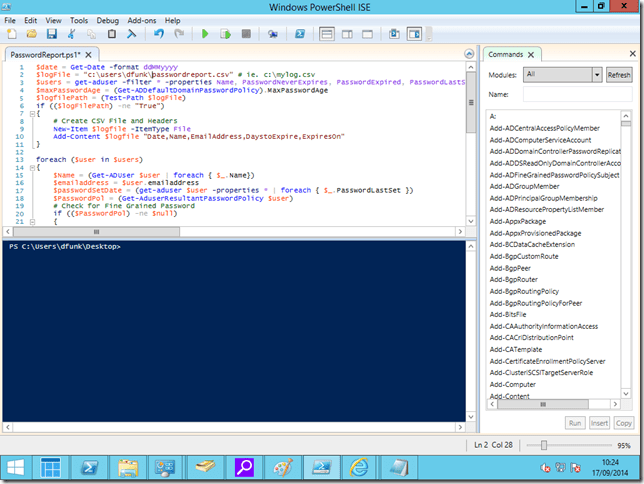
Task: Save the script using the toolbar disk icon
Action: coord(50,34)
